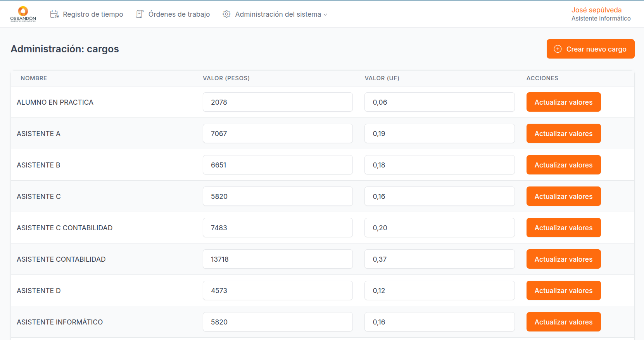The width and height of the screenshot is (644, 340).
Task: Focus UF field showing 0,18
Action: (440, 165)
